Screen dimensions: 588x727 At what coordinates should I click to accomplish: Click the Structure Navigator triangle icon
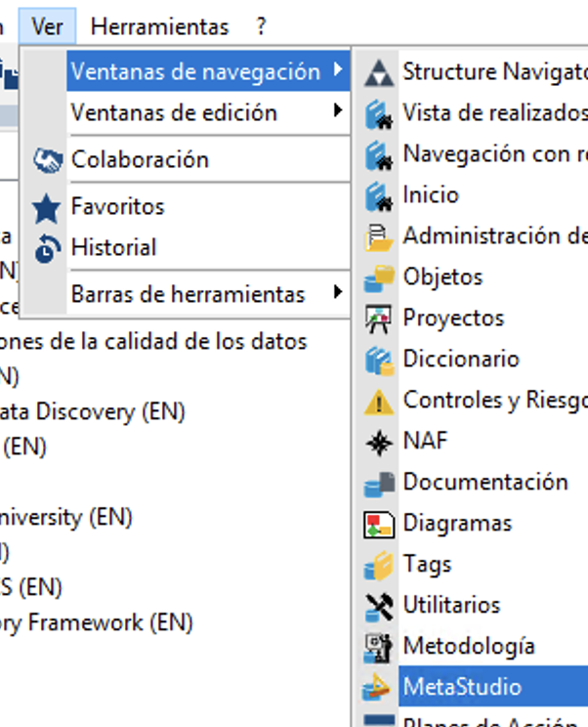379,73
